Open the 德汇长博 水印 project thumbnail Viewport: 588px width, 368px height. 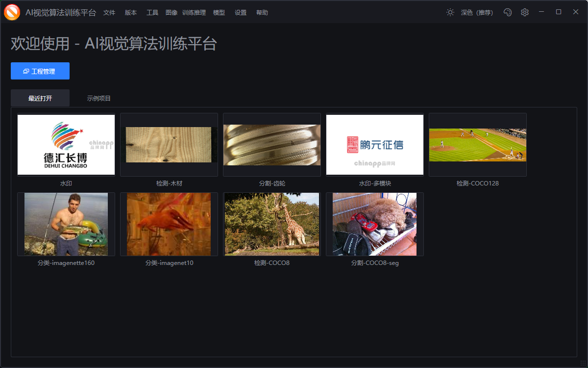pyautogui.click(x=66, y=145)
